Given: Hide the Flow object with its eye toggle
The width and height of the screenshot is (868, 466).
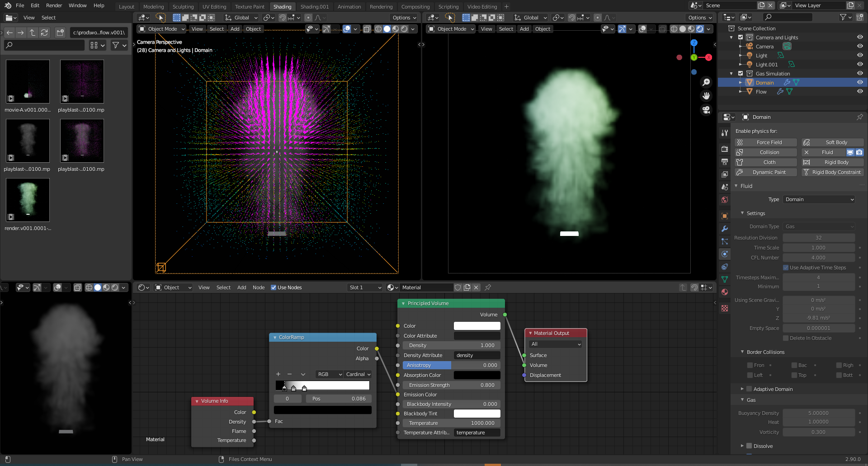Looking at the screenshot, I should (x=859, y=91).
